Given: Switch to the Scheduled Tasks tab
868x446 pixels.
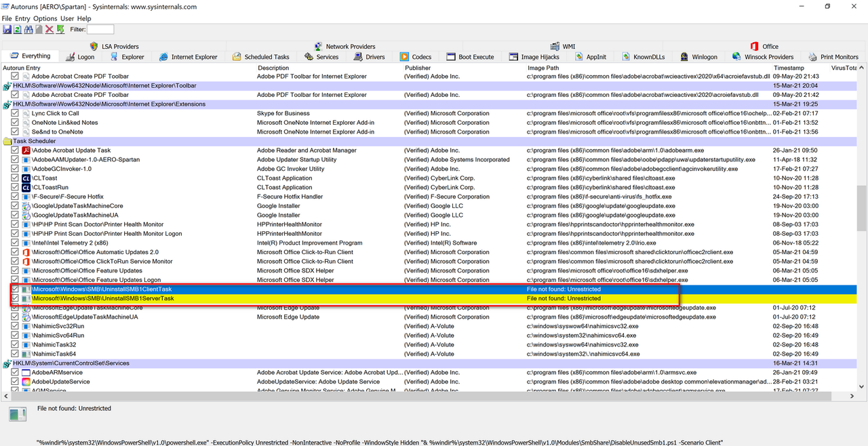Looking at the screenshot, I should tap(260, 57).
